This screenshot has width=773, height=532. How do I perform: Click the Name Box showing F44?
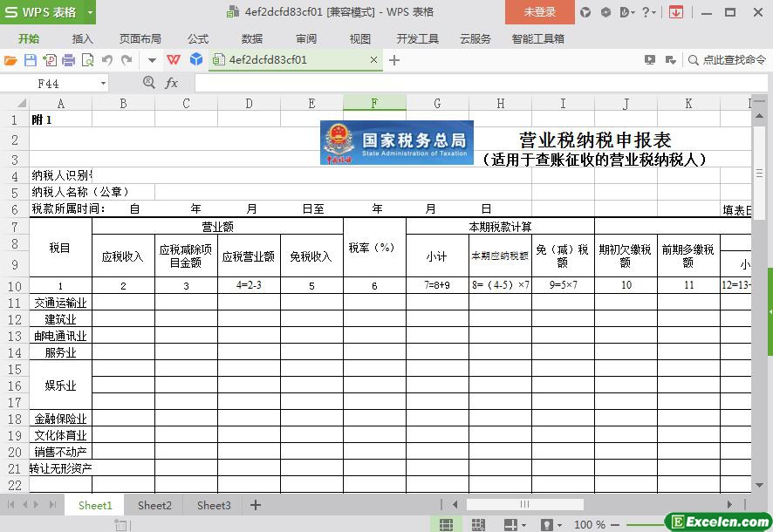pos(50,83)
